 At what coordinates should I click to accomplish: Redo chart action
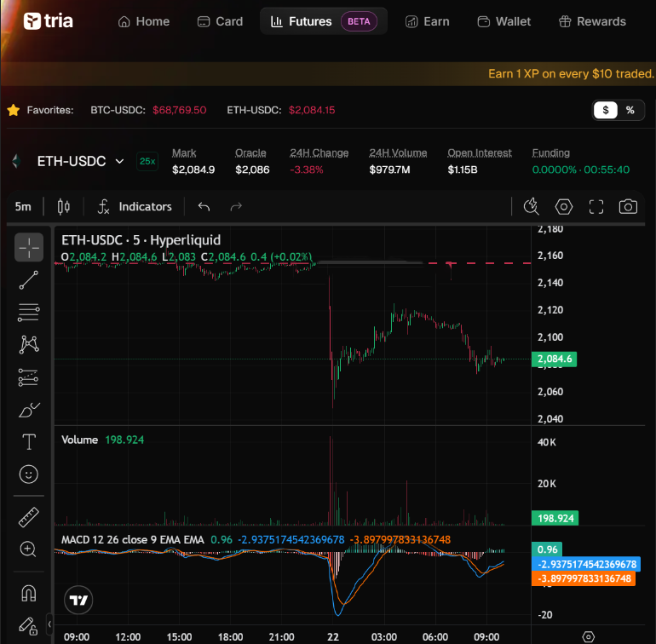coord(236,207)
